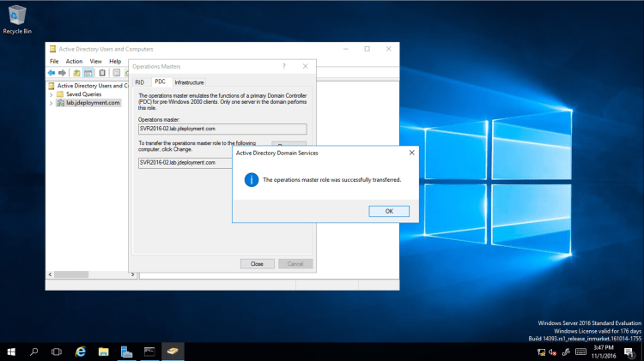Screen dimensions: 644x361
Task: Toggle the show/hide console tree icon
Action: click(x=88, y=73)
